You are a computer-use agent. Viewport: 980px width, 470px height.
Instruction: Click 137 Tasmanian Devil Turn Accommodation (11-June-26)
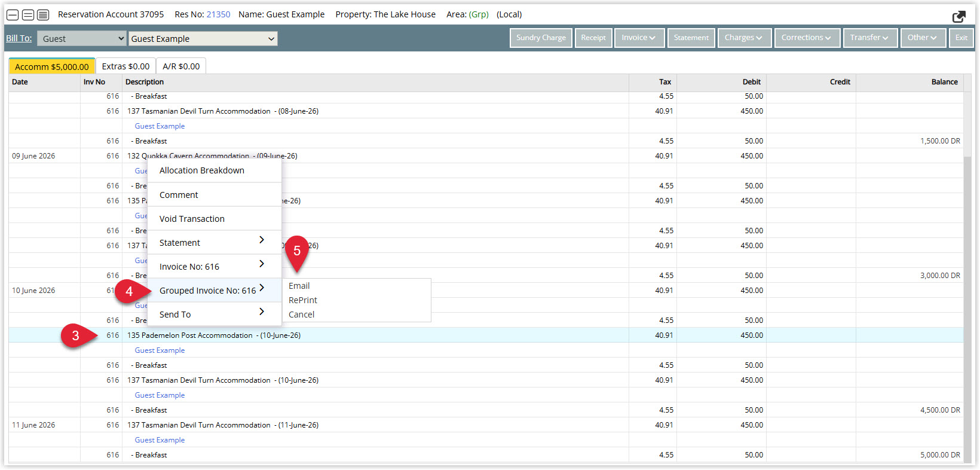point(223,425)
